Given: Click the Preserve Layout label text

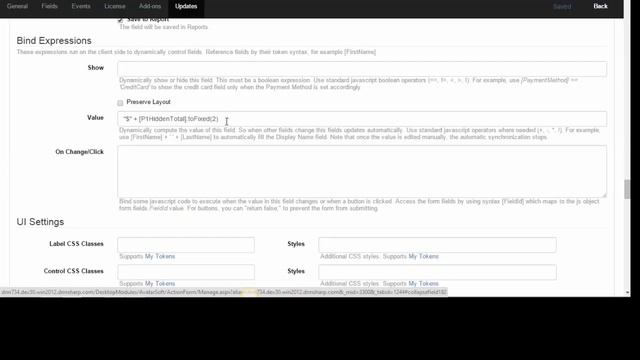Looking at the screenshot, I should click(149, 102).
